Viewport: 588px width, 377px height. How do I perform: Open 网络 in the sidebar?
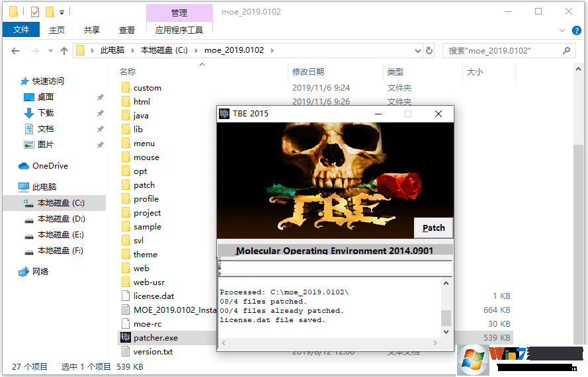(40, 272)
